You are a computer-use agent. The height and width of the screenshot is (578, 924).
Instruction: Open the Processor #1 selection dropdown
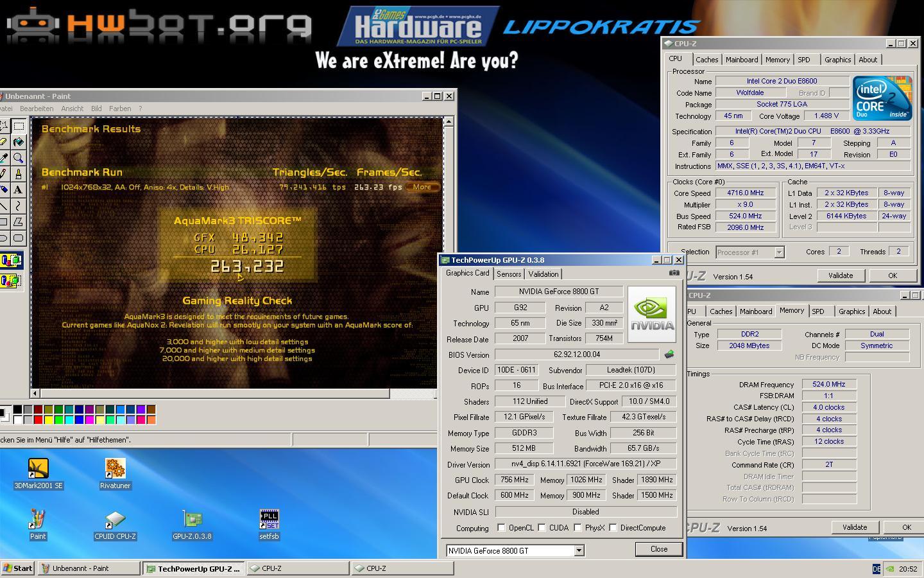point(779,252)
